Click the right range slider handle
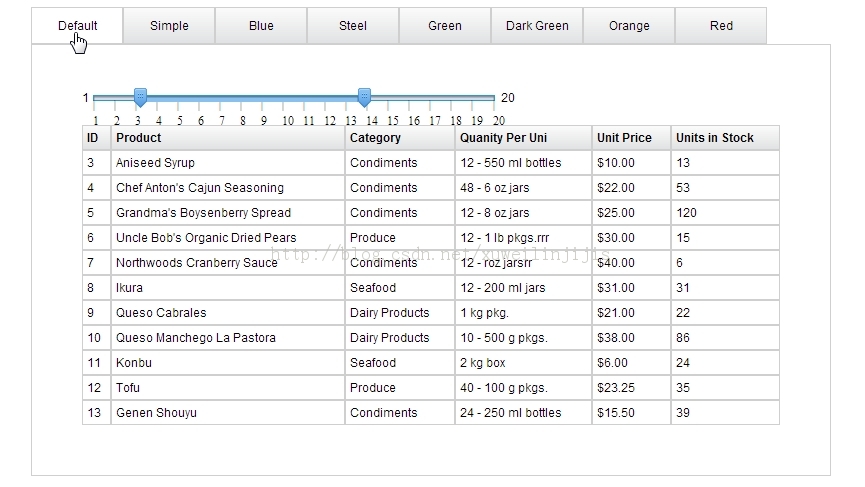 pos(364,97)
